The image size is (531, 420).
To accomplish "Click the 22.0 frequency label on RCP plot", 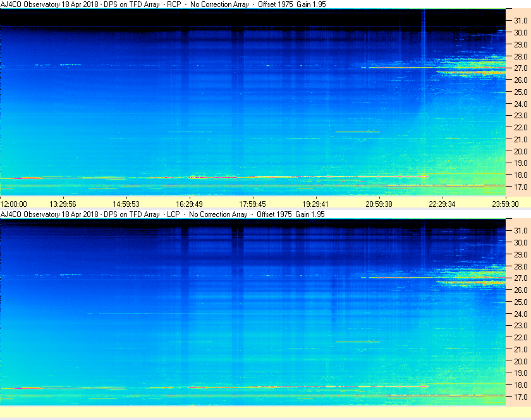I will coord(521,128).
